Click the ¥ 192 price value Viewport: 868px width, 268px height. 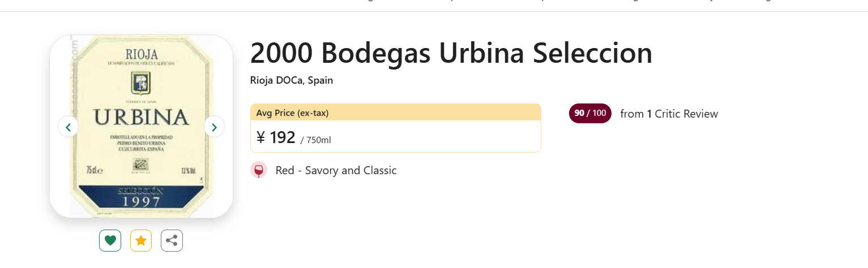276,137
